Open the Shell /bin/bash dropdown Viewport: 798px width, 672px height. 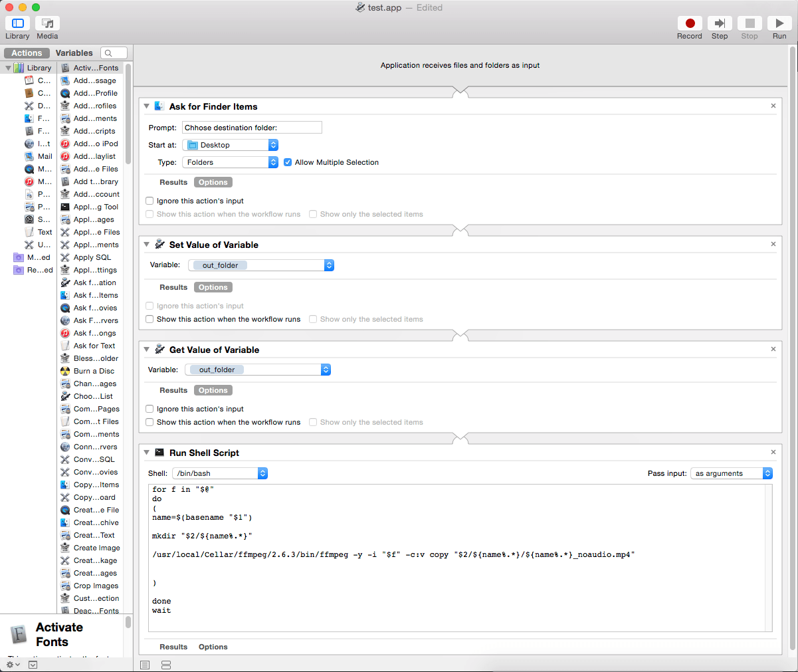click(220, 473)
